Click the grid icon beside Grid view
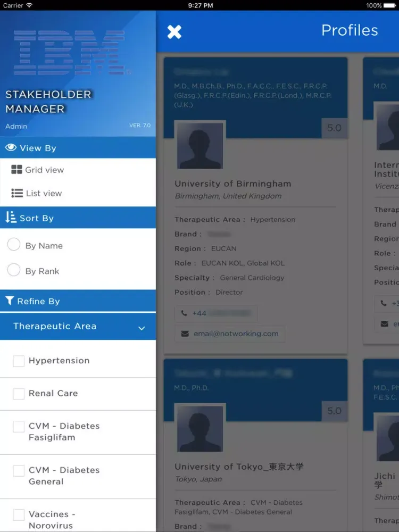This screenshot has width=399, height=532. click(x=16, y=169)
